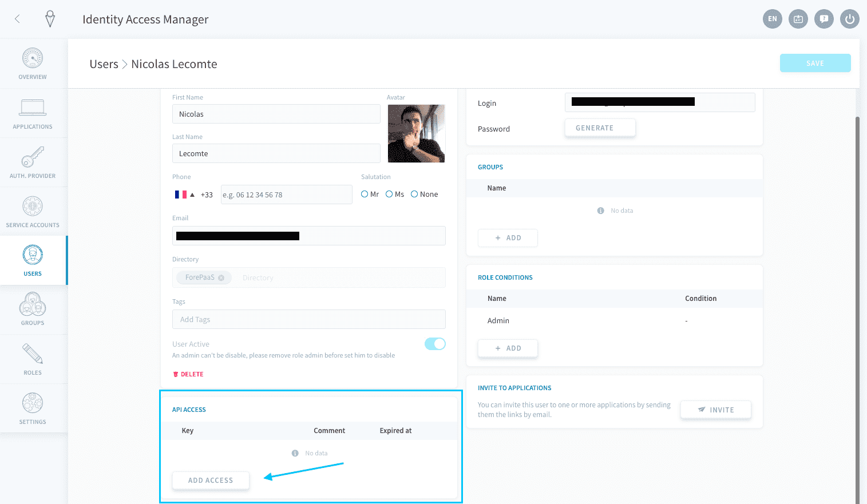
Task: Click the Key column header
Action: pos(188,431)
